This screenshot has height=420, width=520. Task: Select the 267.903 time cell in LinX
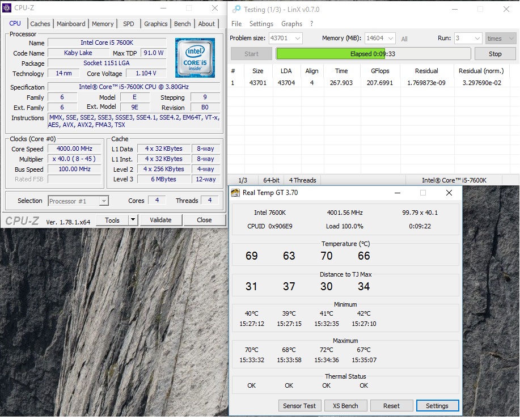(x=341, y=83)
